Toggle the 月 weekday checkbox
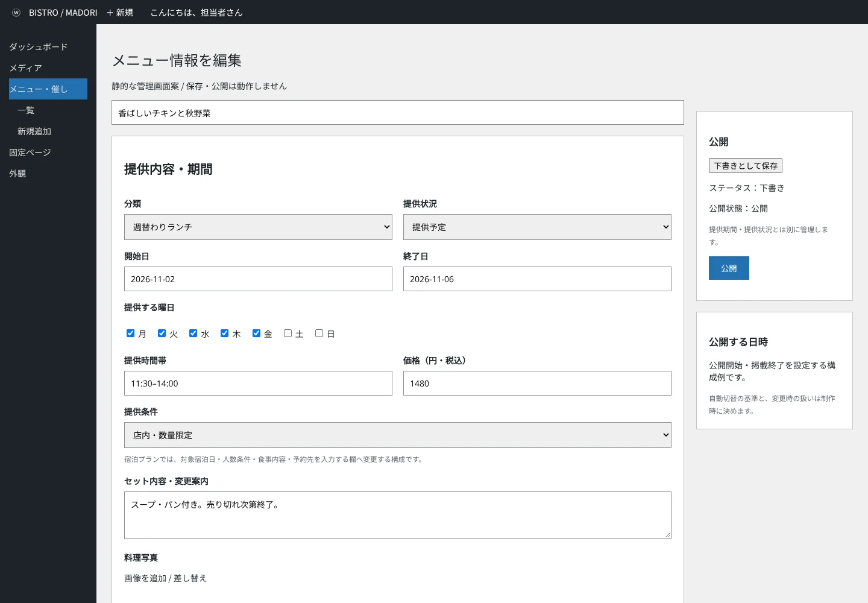 tap(130, 333)
